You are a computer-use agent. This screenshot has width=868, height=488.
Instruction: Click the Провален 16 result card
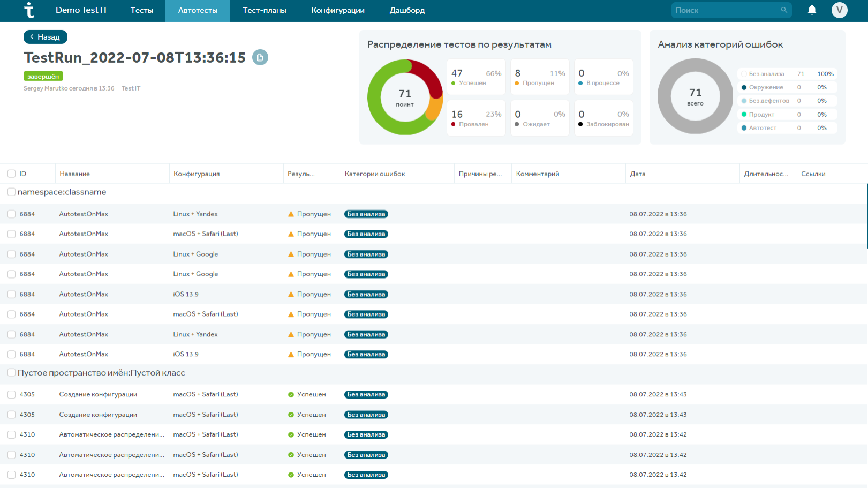(x=477, y=118)
